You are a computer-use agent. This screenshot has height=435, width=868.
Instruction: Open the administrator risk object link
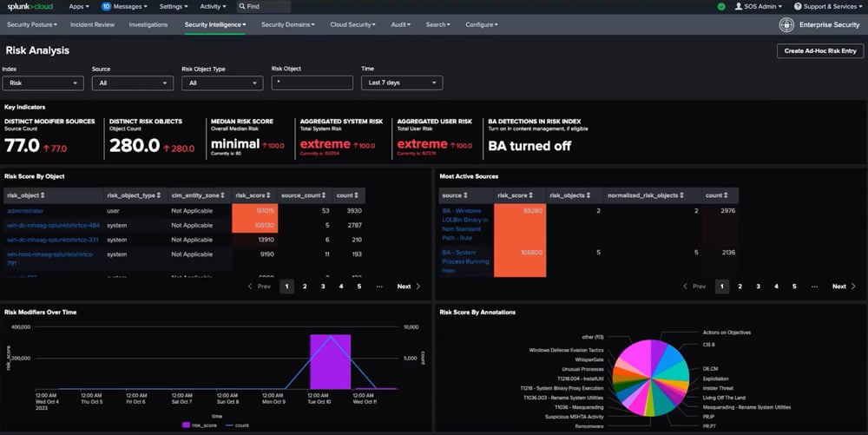[25, 210]
